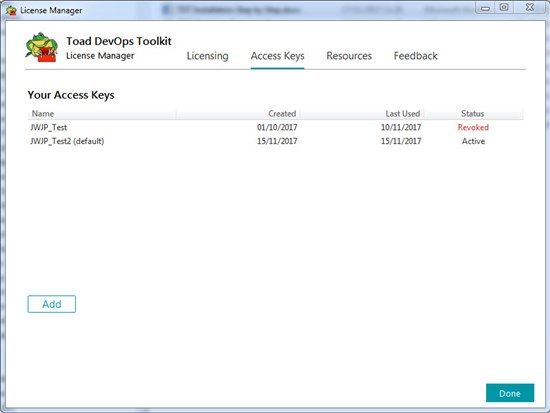The image size is (550, 413).
Task: Sort by the Created column header
Action: click(238, 114)
